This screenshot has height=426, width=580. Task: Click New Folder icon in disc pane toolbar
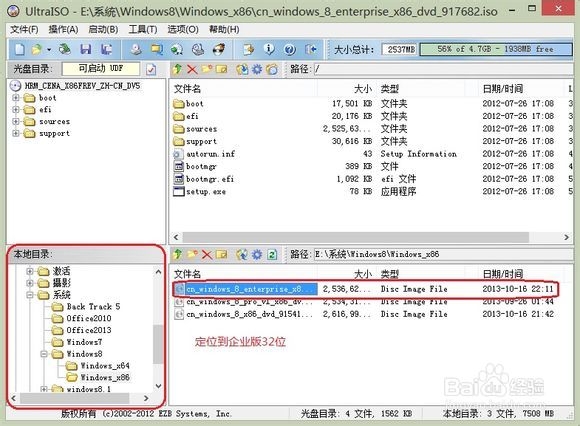pyautogui.click(x=207, y=69)
